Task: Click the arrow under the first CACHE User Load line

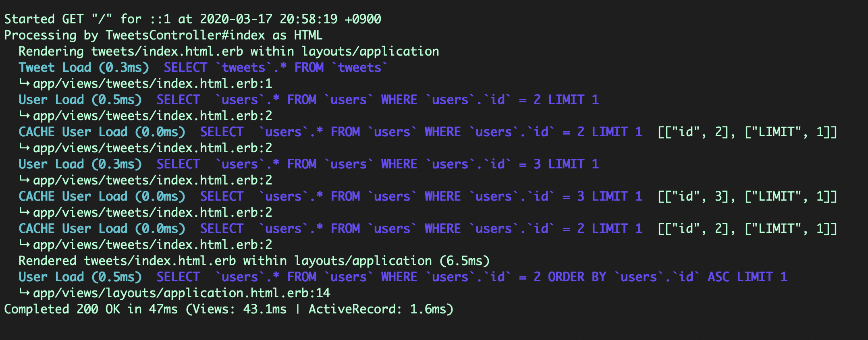Action: pos(24,148)
